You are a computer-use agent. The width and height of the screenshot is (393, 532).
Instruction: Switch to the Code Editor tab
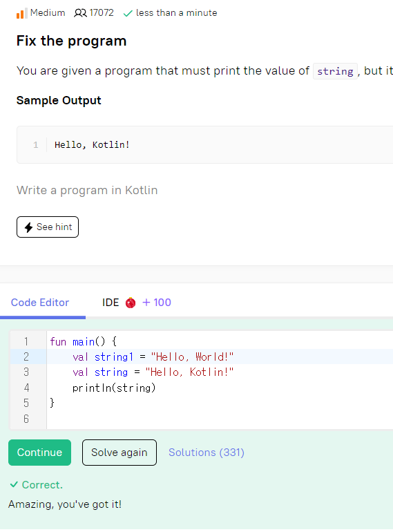(40, 303)
